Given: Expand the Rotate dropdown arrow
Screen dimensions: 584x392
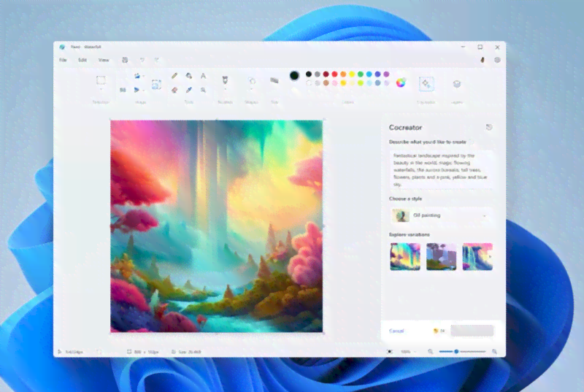Looking at the screenshot, I should point(144,76).
